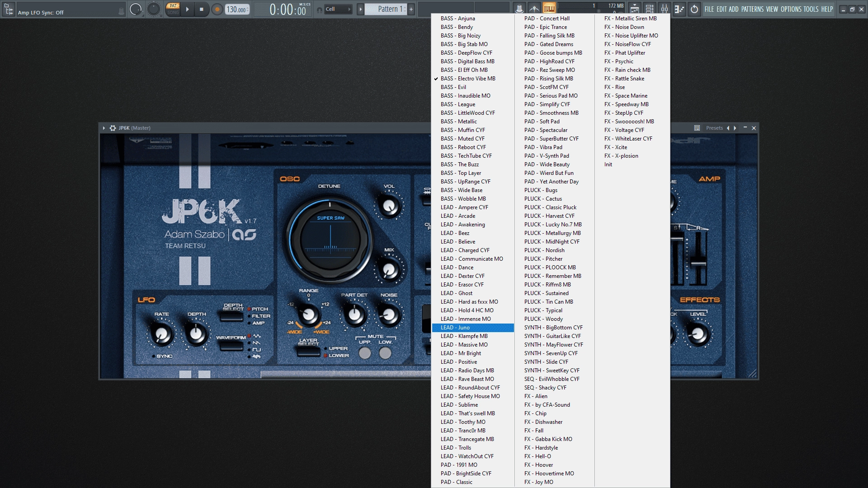This screenshot has width=868, height=488.
Task: Toggle the metronome icon
Action: pyautogui.click(x=519, y=9)
